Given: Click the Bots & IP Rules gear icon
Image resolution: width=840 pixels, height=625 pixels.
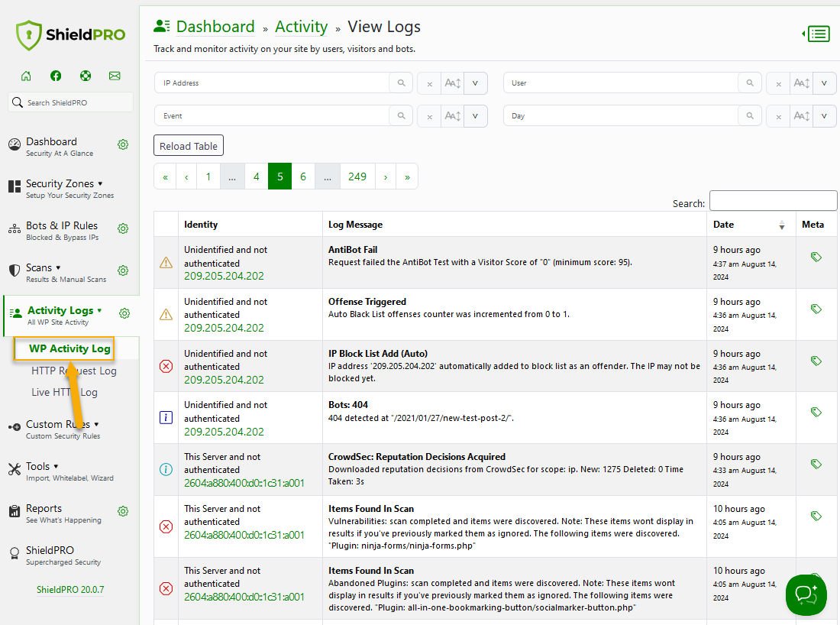Looking at the screenshot, I should (x=123, y=228).
